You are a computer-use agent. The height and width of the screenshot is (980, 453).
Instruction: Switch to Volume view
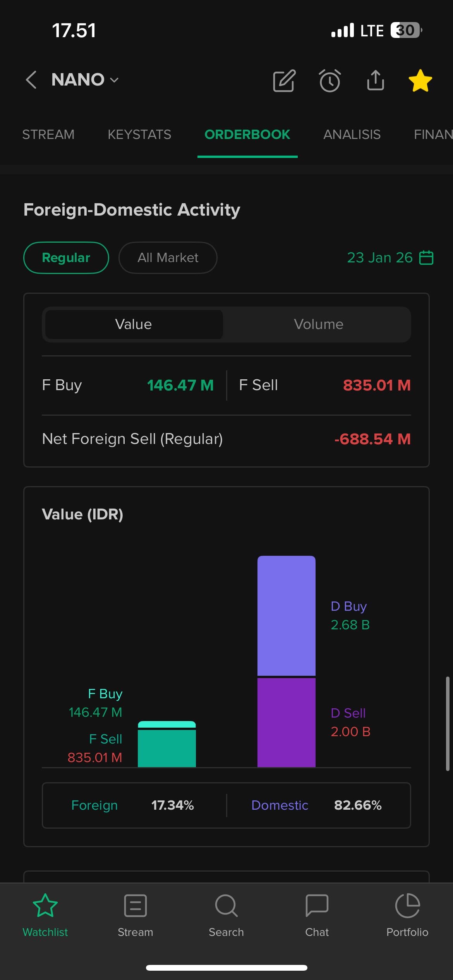[318, 324]
